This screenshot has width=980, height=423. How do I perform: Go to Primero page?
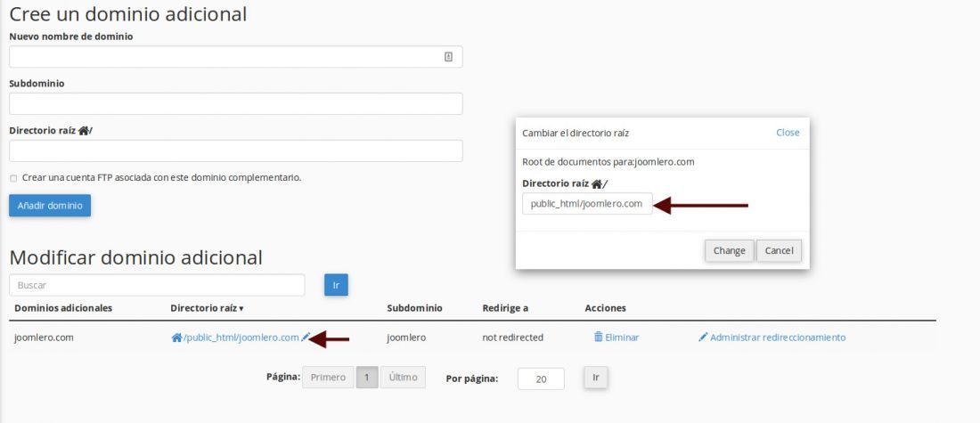(x=328, y=378)
